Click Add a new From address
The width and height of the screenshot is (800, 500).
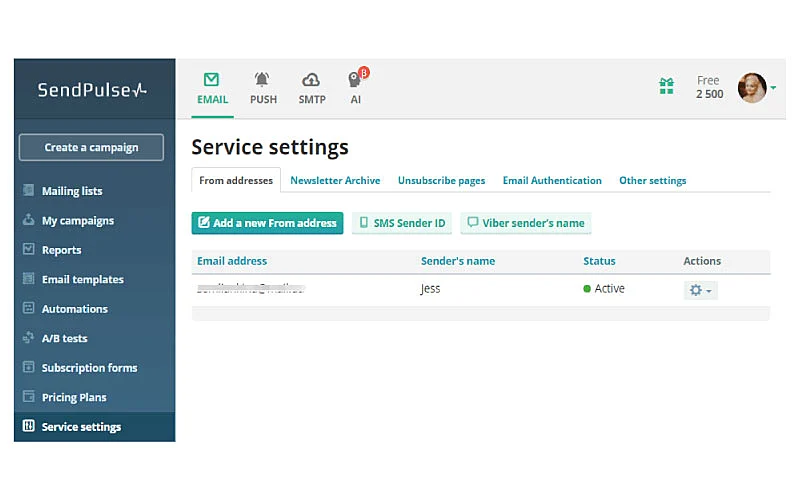(267, 223)
